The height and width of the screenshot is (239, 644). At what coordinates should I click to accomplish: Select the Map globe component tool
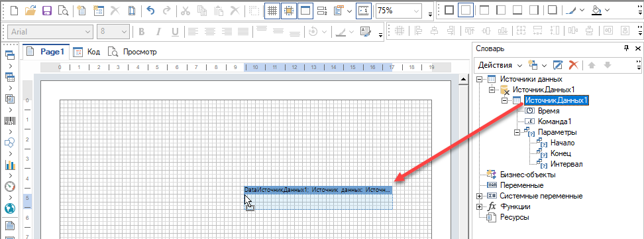click(x=9, y=209)
